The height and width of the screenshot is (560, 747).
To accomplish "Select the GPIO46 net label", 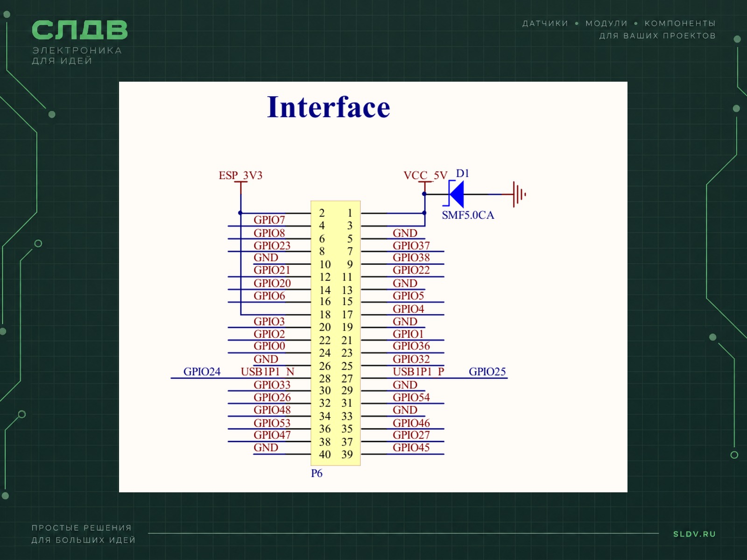I will 411,423.
